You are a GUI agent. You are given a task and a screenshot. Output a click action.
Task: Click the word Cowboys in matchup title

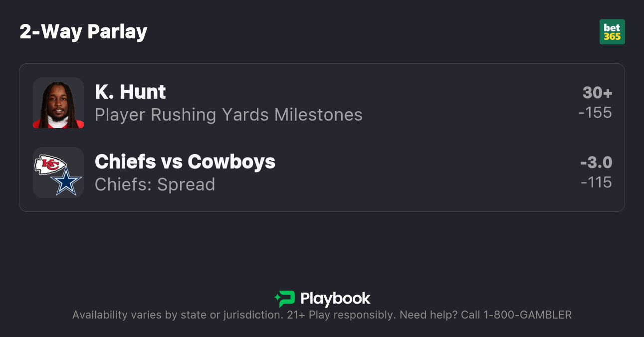[231, 162]
